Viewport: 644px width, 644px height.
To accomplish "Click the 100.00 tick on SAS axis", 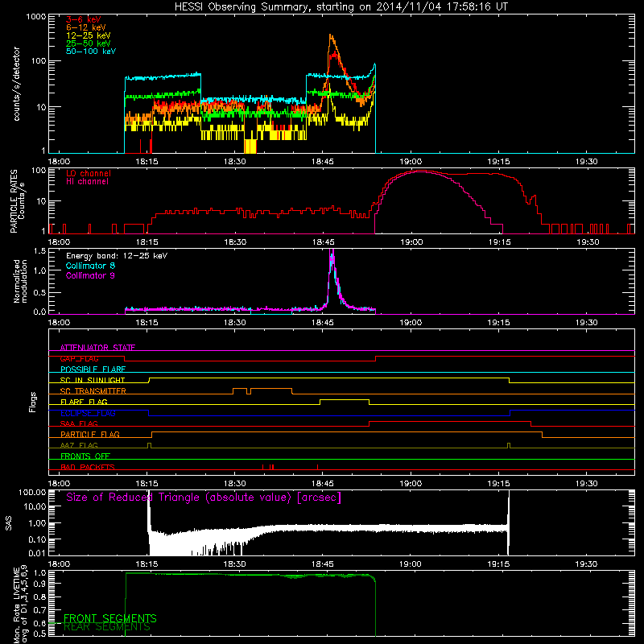I will pos(32,493).
